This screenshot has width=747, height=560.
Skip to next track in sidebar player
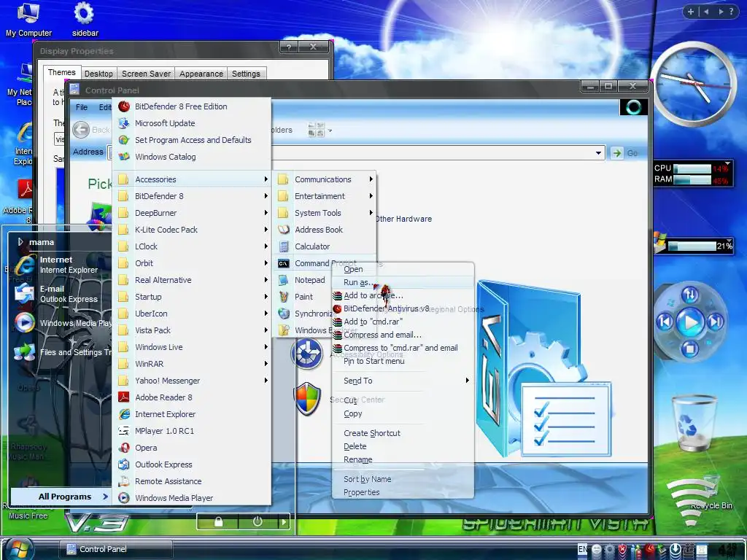click(716, 322)
